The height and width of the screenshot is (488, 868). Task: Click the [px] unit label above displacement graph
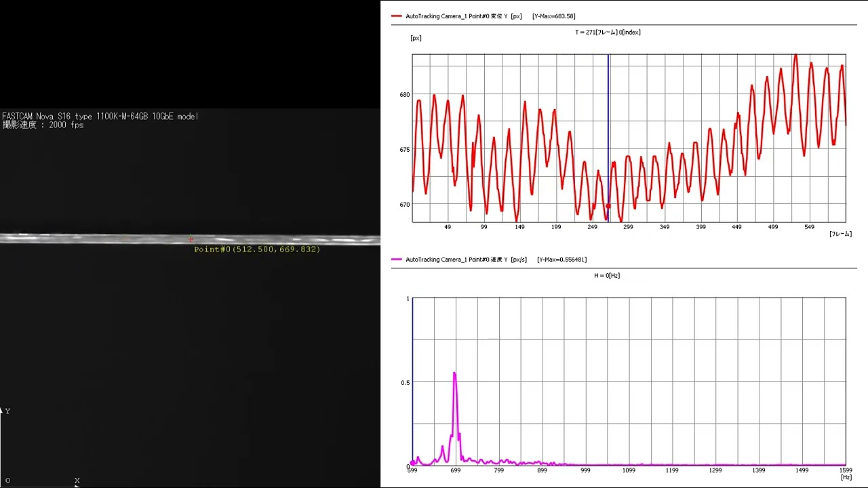click(x=416, y=38)
